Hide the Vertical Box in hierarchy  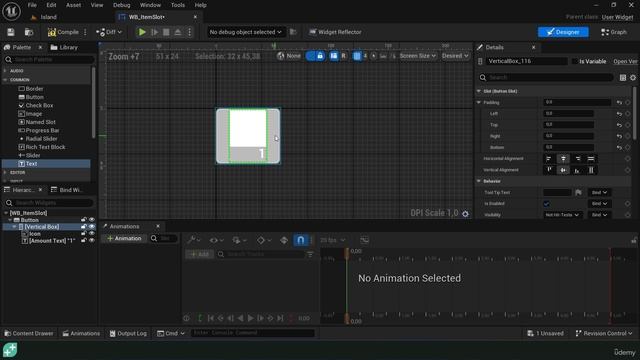tap(91, 227)
